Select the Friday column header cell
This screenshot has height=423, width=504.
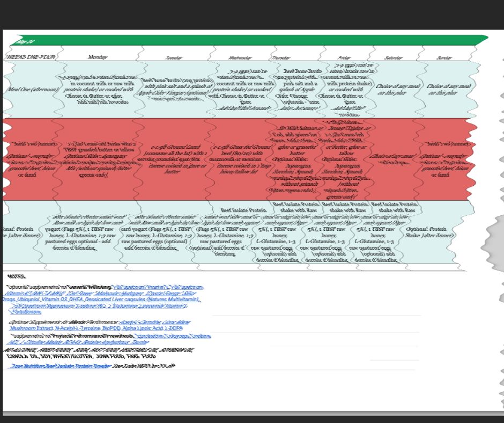point(344,57)
